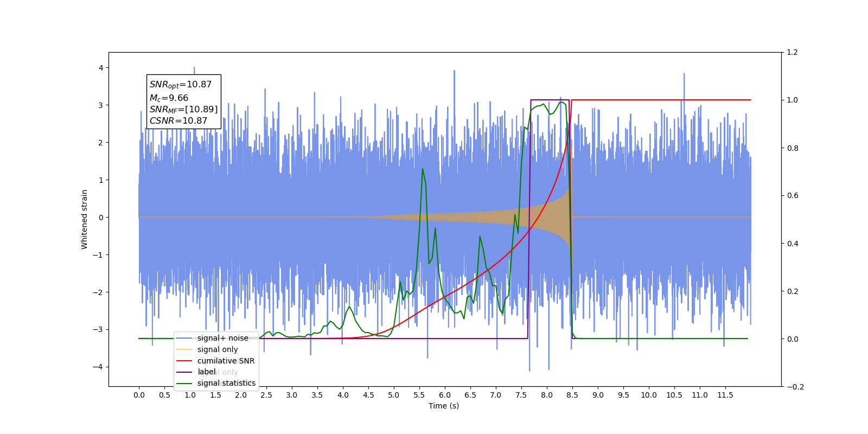Click the 'Time (s)' x-axis label

tap(444, 406)
